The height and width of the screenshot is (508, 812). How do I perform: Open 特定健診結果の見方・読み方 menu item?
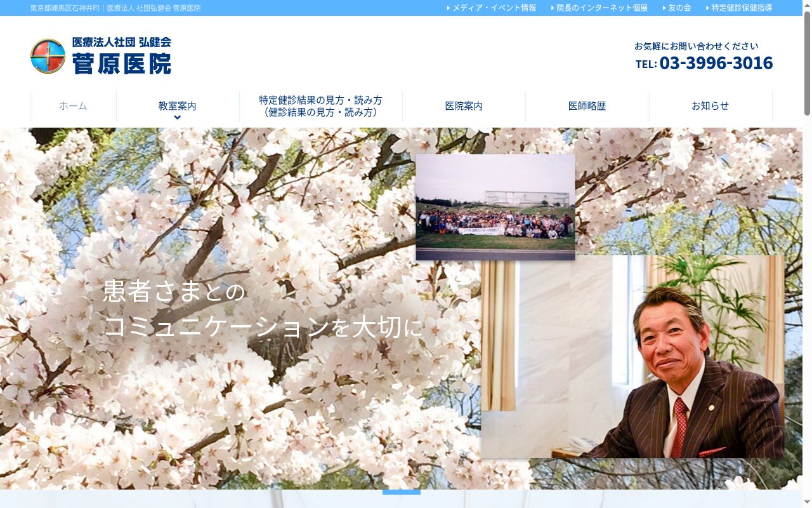321,106
